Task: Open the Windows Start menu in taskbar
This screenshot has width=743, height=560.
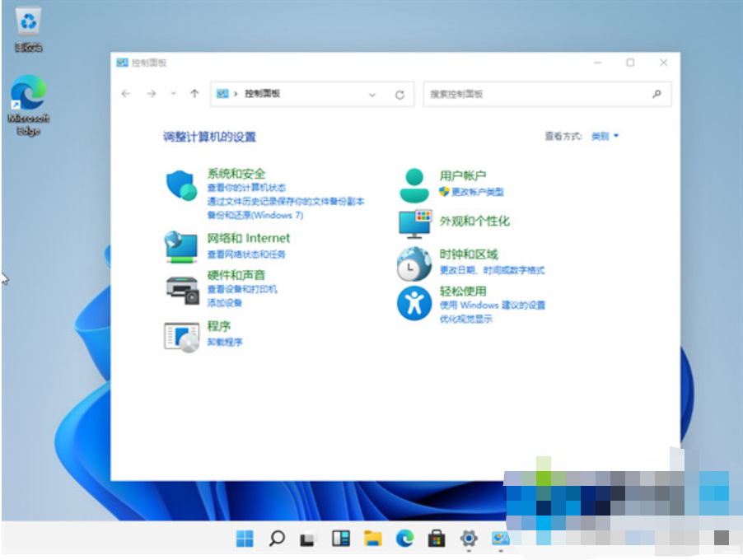Action: pyautogui.click(x=245, y=539)
